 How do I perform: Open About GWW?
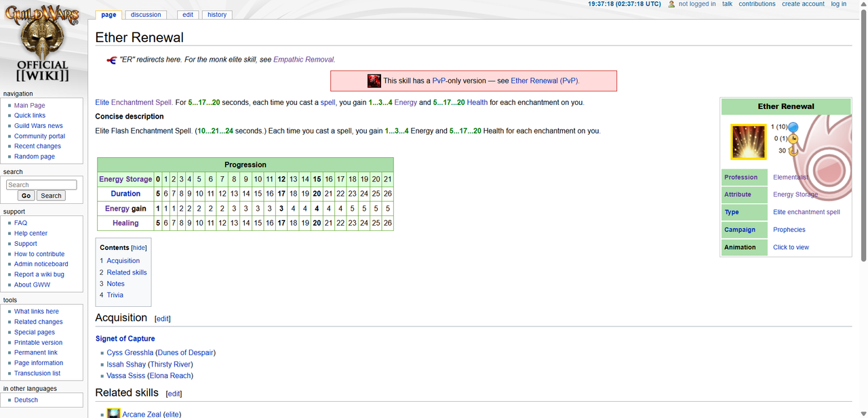33,285
